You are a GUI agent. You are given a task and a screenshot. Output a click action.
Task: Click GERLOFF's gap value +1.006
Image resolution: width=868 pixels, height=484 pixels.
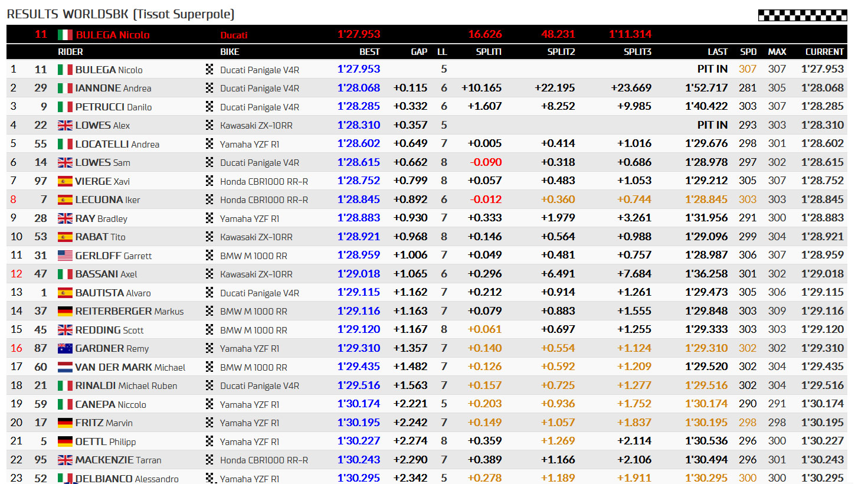[x=410, y=255]
